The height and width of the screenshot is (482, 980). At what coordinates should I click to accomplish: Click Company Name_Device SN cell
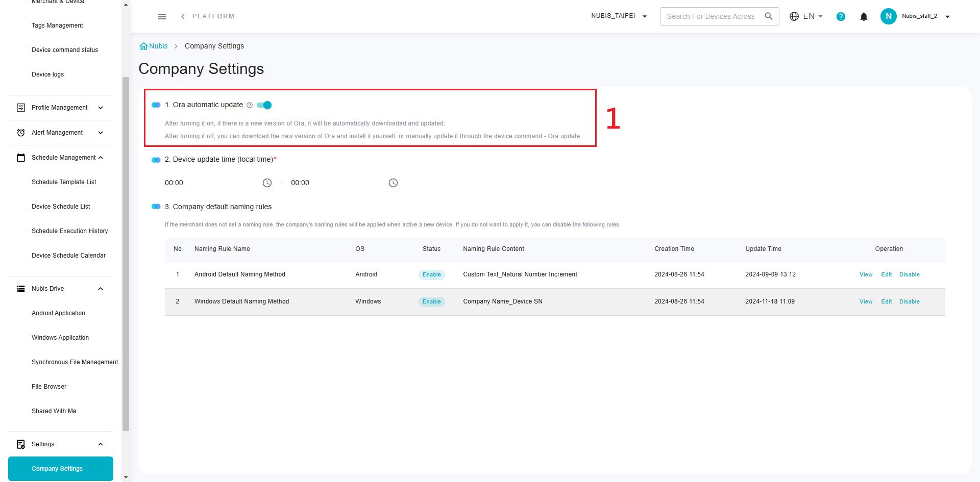pyautogui.click(x=503, y=301)
